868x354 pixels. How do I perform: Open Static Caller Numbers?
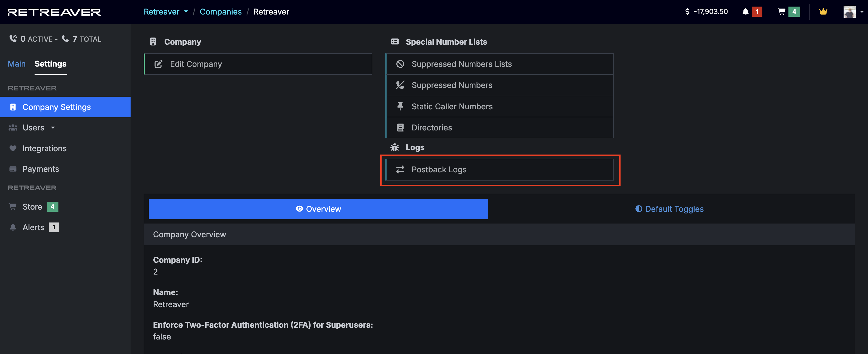(499, 106)
